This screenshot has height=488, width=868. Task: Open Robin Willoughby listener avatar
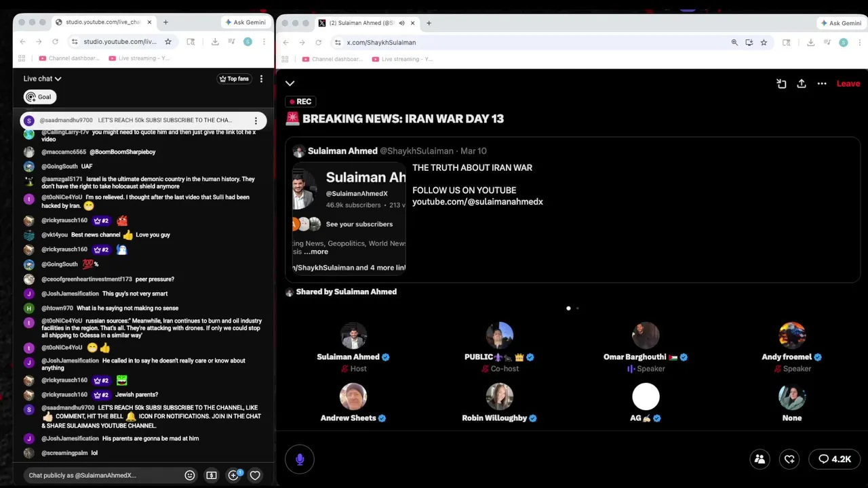pyautogui.click(x=500, y=396)
